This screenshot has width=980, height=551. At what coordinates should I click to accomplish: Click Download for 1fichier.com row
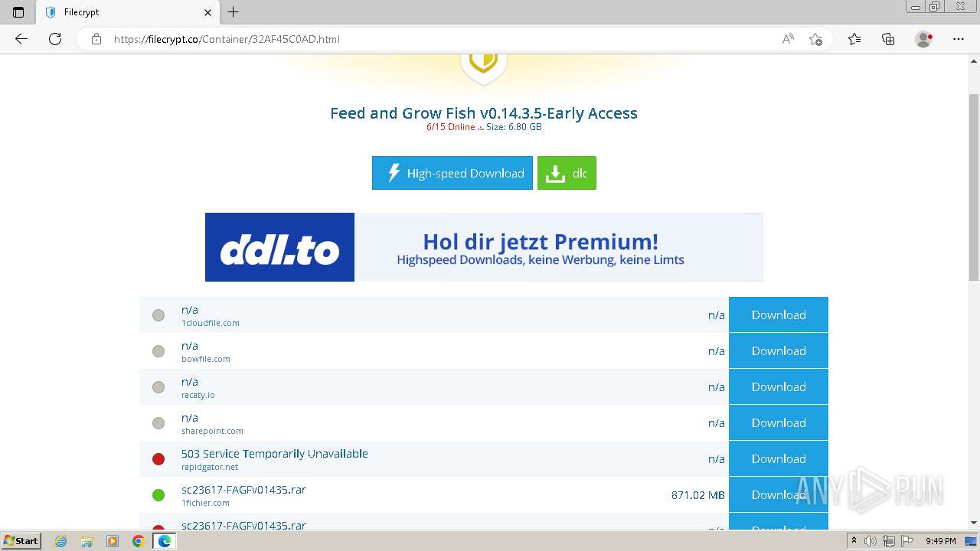[779, 494]
